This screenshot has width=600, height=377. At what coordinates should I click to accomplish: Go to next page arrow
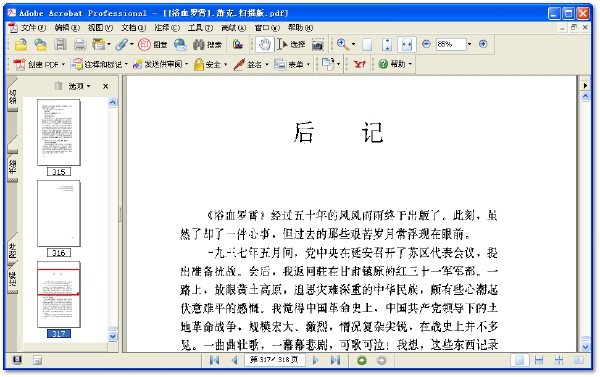tap(316, 360)
